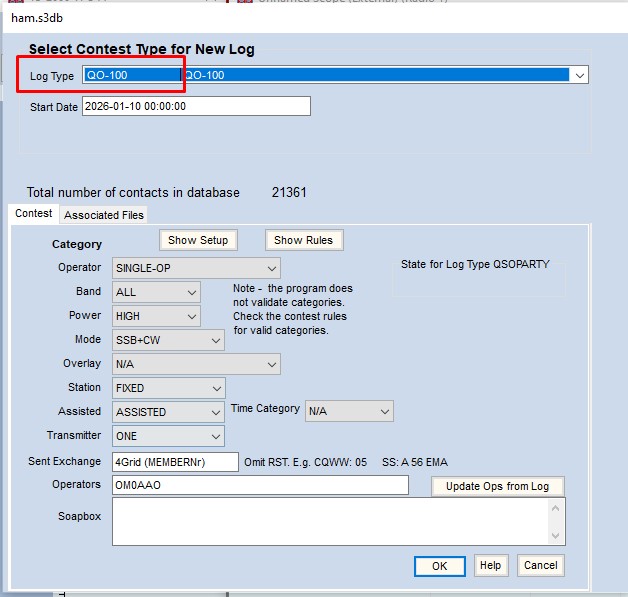Open the Log Type dropdown list
The width and height of the screenshot is (628, 597).
[578, 75]
